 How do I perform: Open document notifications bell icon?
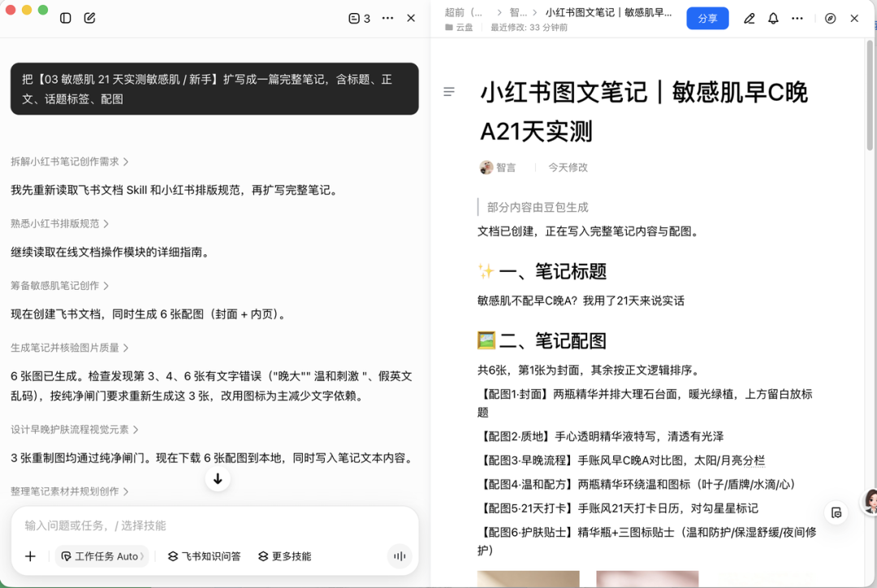pos(773,19)
